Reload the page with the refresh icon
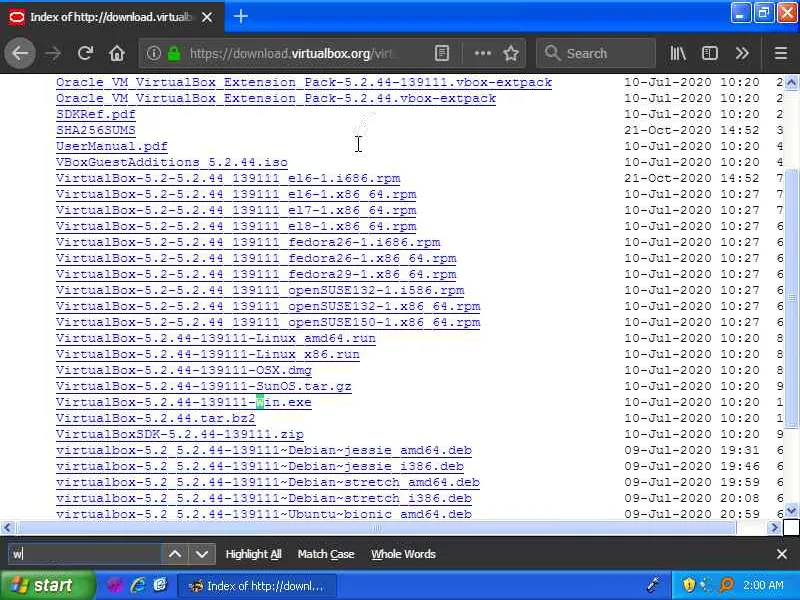800x600 pixels. point(85,53)
